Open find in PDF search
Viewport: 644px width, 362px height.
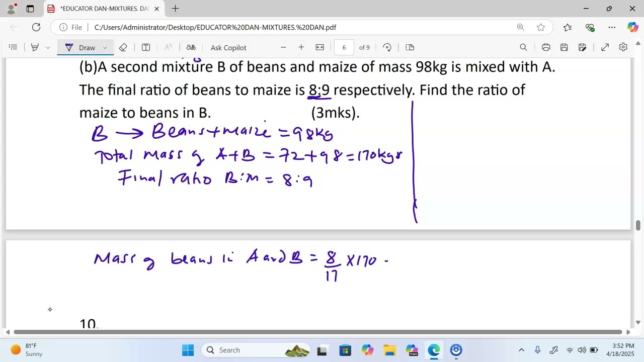[523, 47]
